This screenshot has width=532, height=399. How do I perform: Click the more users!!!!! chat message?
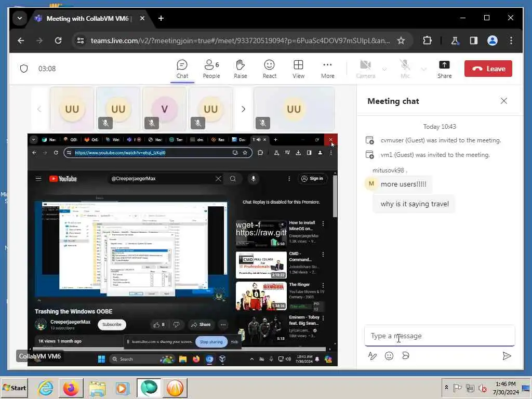[x=403, y=184]
